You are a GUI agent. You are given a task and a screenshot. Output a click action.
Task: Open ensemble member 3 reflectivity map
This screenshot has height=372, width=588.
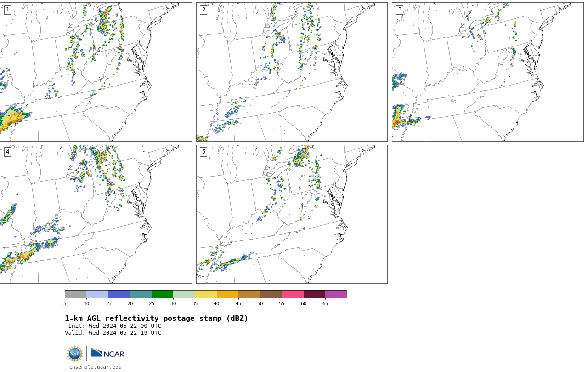[x=487, y=72]
